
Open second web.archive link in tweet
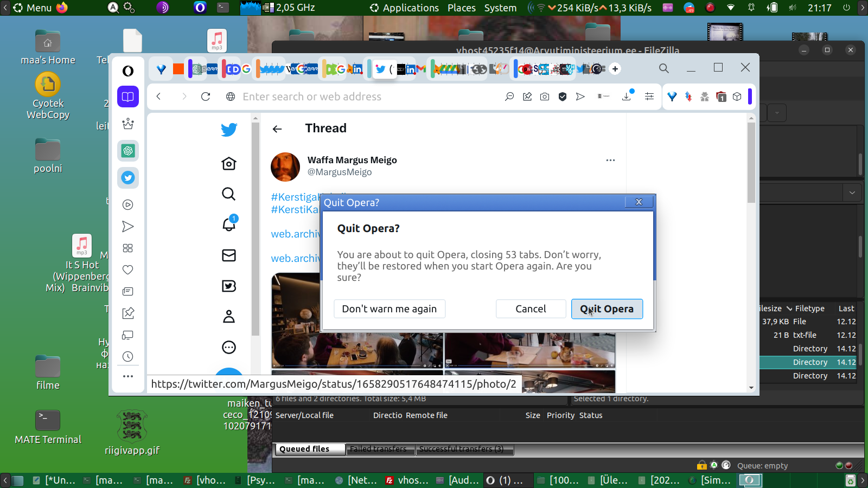[296, 259]
